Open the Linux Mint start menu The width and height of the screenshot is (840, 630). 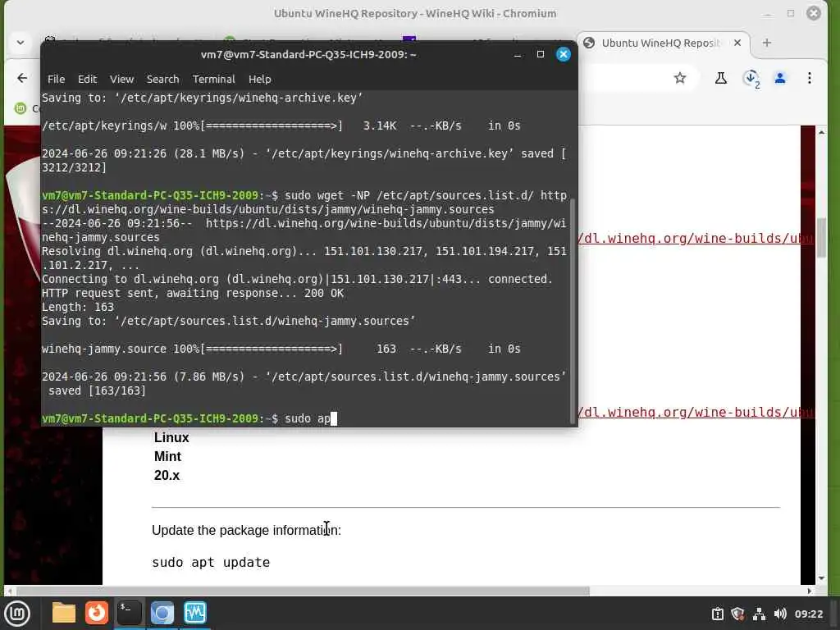[17, 614]
